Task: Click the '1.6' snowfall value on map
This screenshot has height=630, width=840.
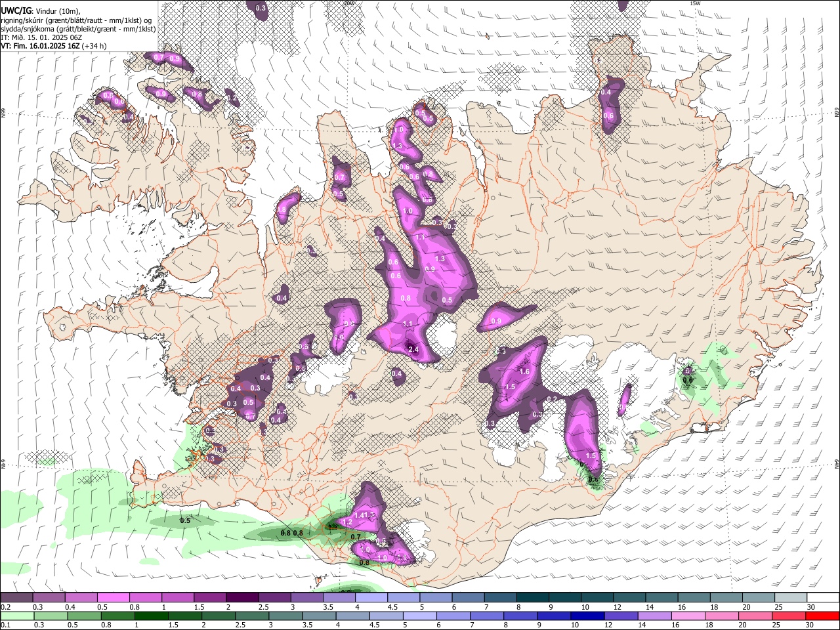Action: [524, 371]
